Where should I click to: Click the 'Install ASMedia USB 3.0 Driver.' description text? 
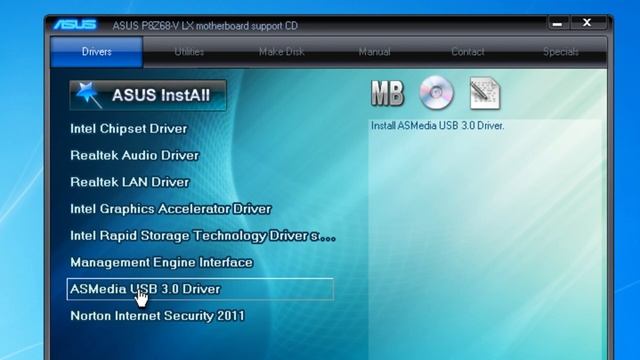tap(438, 126)
